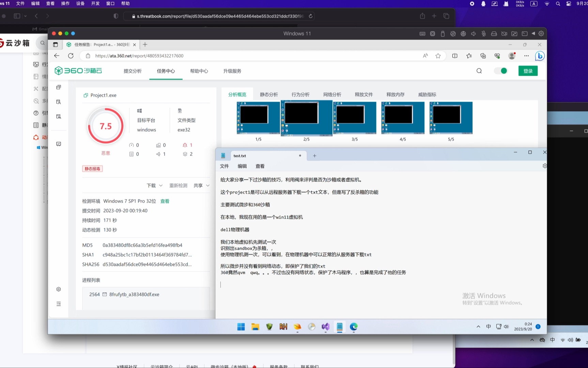The height and width of the screenshot is (368, 588).
Task: Open screenshot thumbnail 5/5
Action: (451, 118)
